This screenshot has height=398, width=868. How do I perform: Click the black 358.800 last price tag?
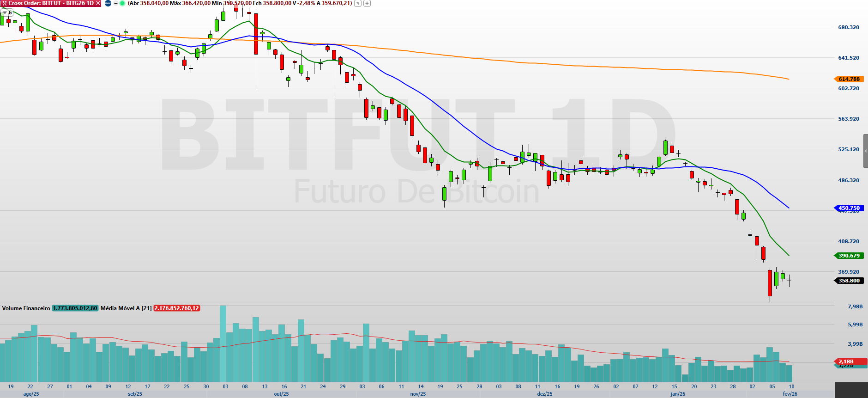pyautogui.click(x=849, y=281)
